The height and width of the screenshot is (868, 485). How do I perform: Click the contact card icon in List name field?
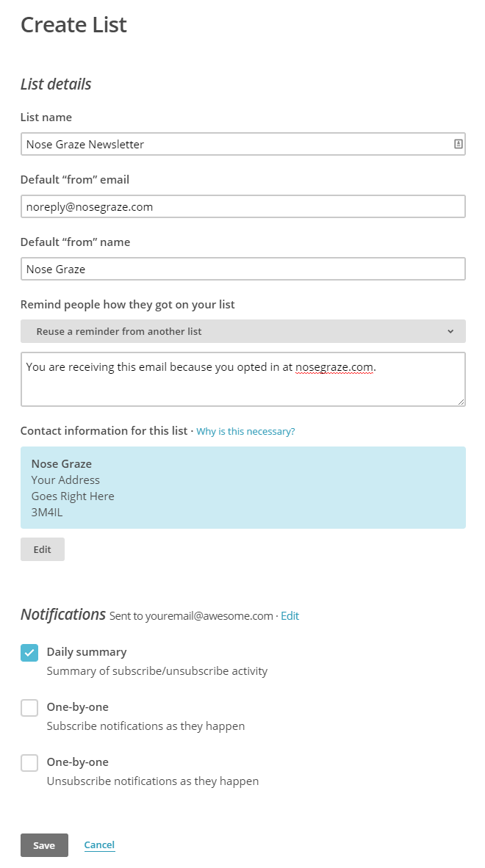pyautogui.click(x=458, y=145)
